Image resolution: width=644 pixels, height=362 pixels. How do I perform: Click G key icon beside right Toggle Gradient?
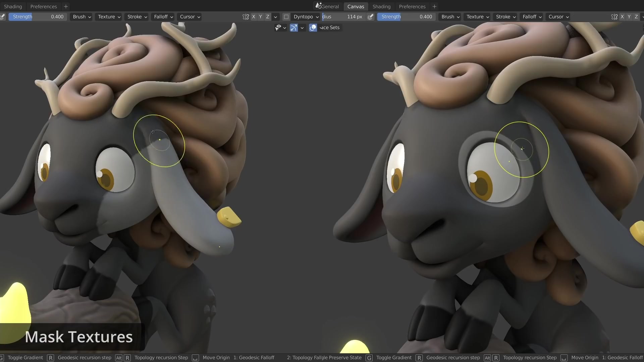click(369, 358)
